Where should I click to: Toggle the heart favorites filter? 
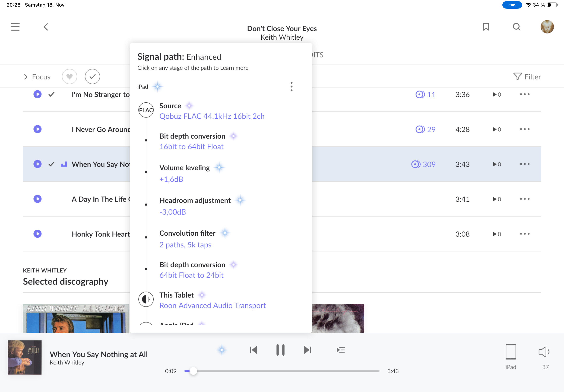point(69,77)
